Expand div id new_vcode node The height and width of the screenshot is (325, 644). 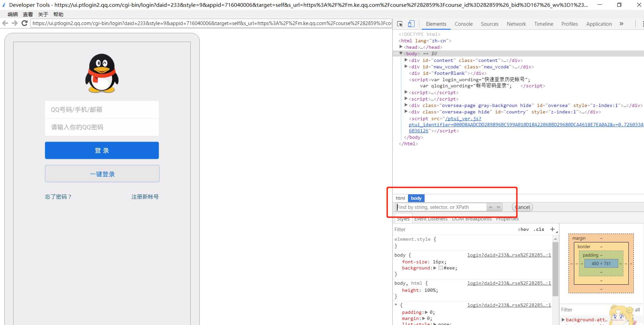(x=406, y=66)
